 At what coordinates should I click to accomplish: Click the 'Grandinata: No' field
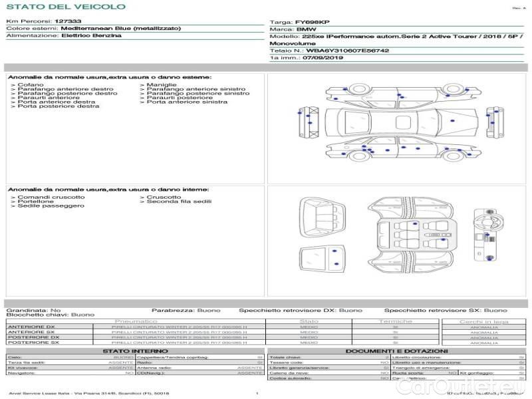(34, 311)
